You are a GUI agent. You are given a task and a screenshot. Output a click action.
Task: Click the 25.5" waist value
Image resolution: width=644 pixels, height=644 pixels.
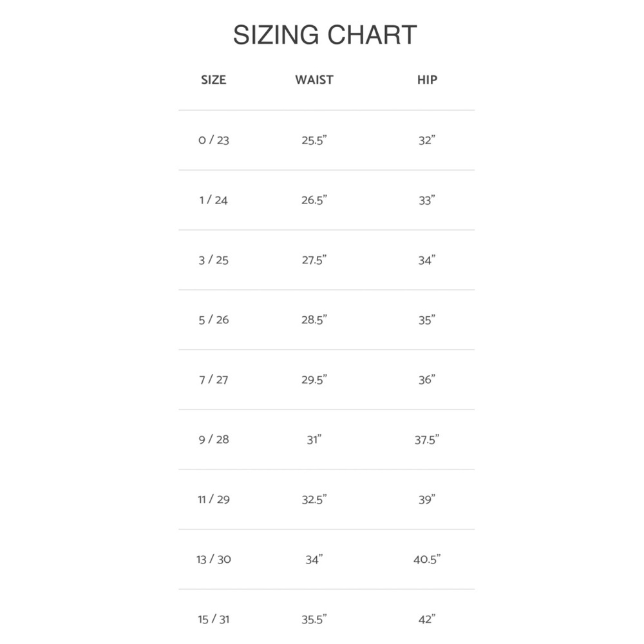tap(314, 140)
